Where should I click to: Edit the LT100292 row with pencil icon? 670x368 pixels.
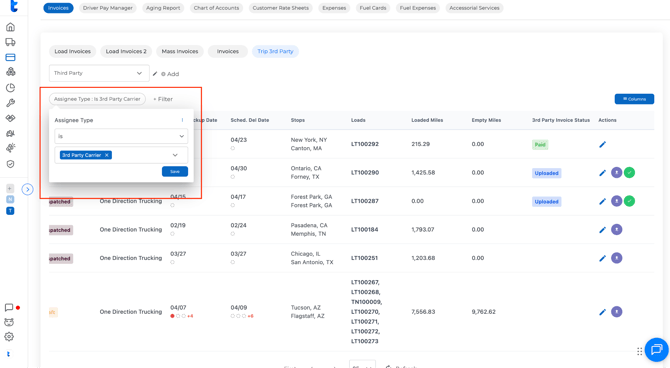(x=602, y=144)
